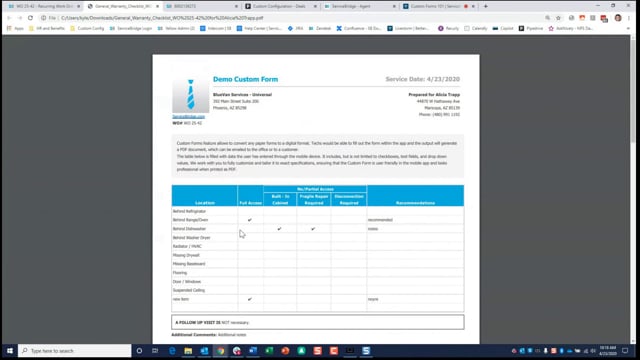Viewport: 640px width, 360px height.
Task: Click the Additional Comments line
Action: (x=209, y=335)
